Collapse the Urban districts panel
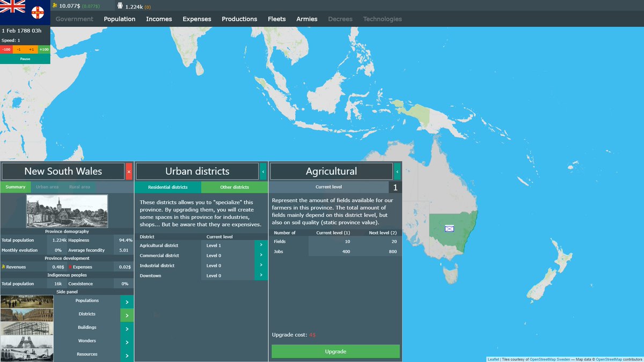The width and height of the screenshot is (644, 362). click(263, 172)
